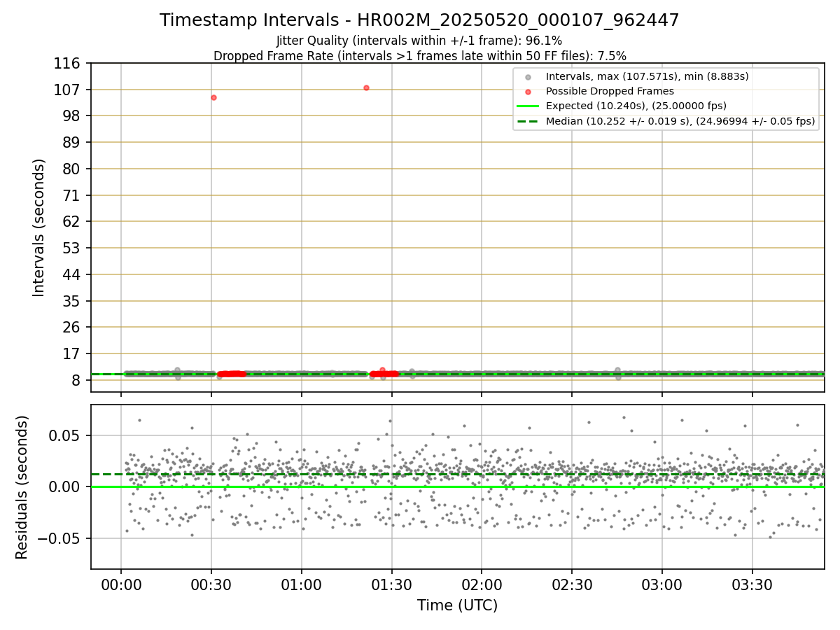Viewport: 840px width, 630px height.
Task: Click the '89' y-axis tick label
Action: coord(73,142)
